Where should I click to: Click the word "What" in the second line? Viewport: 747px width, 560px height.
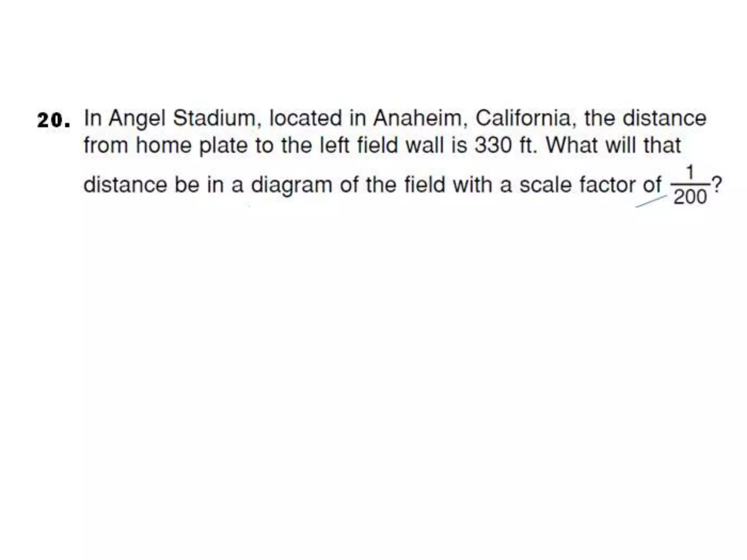(x=572, y=145)
